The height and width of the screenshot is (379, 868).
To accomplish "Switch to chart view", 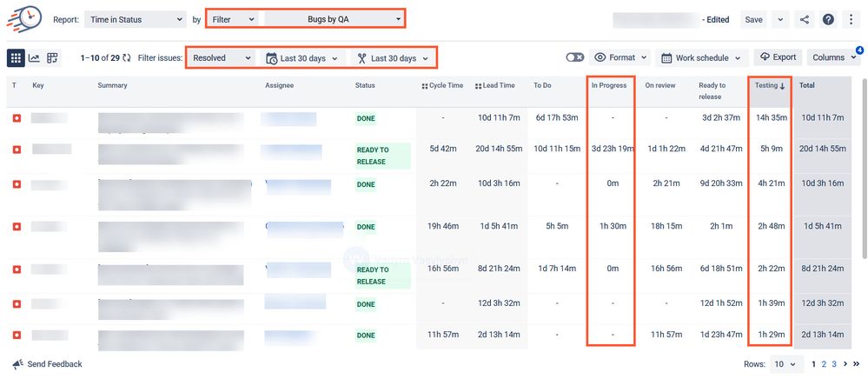I will point(35,57).
